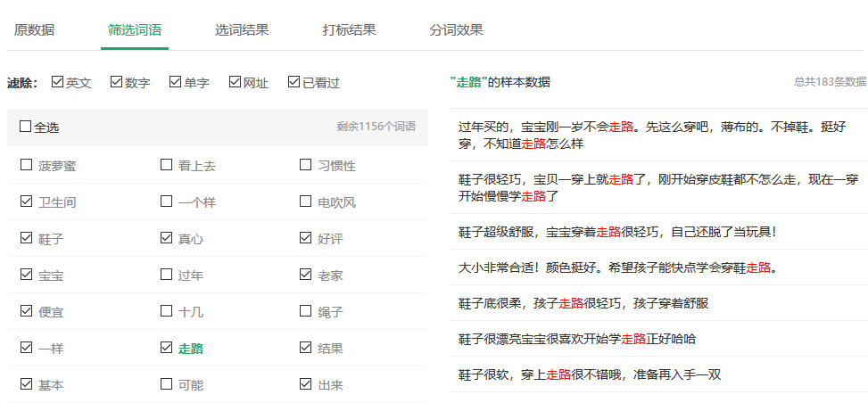The image size is (868, 403).
Task: Check the 绳子 checkbox
Action: (x=306, y=310)
